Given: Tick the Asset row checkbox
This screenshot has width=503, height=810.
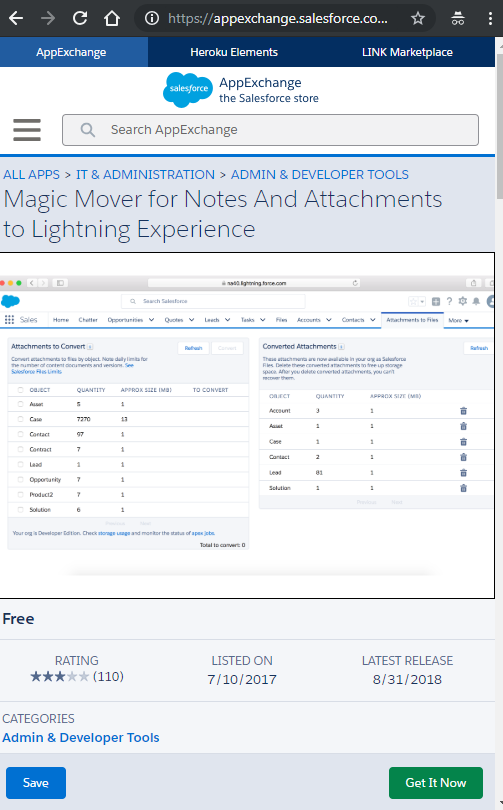Looking at the screenshot, I should click(21, 404).
